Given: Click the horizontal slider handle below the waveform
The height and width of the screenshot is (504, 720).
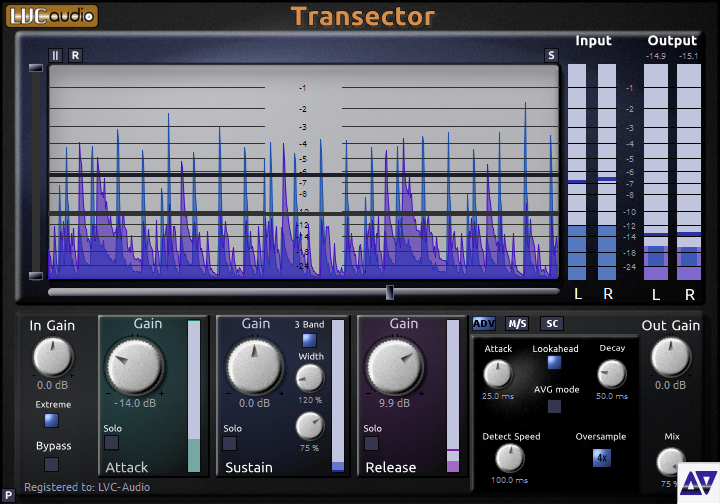Looking at the screenshot, I should coord(389,292).
